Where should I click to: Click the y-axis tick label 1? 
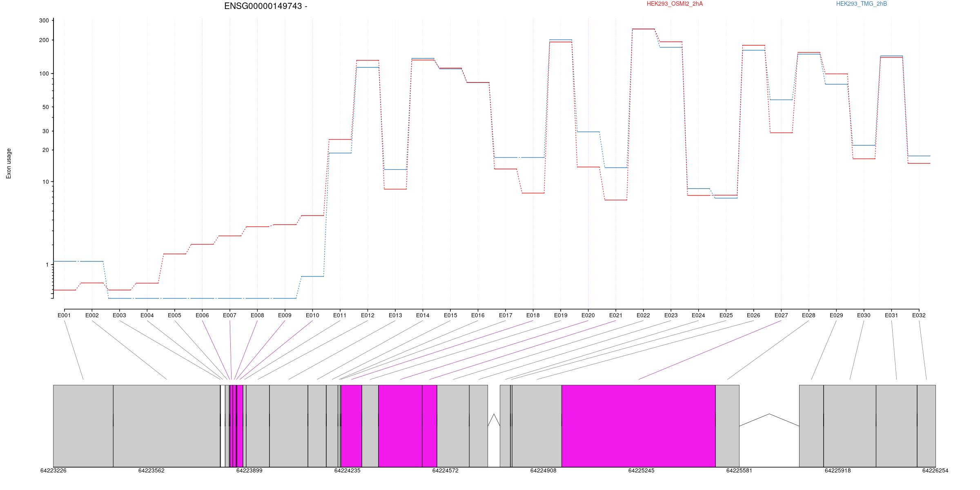tap(47, 265)
